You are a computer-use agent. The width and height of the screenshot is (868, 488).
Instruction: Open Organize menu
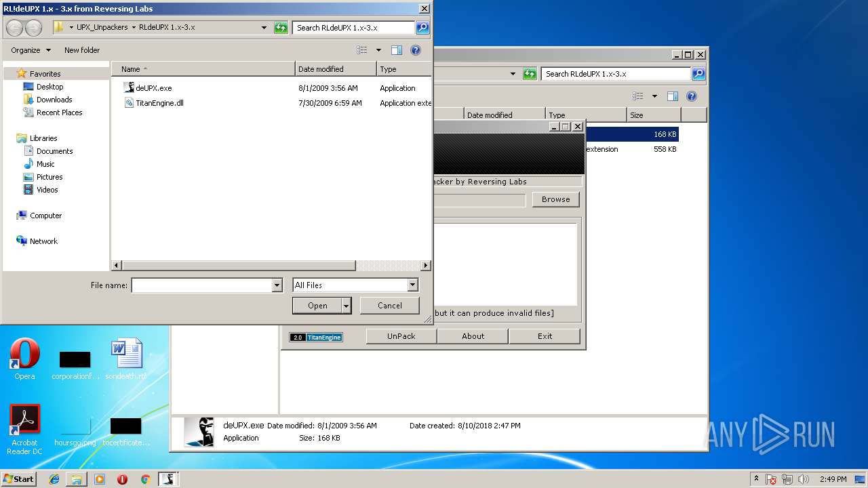[x=31, y=50]
